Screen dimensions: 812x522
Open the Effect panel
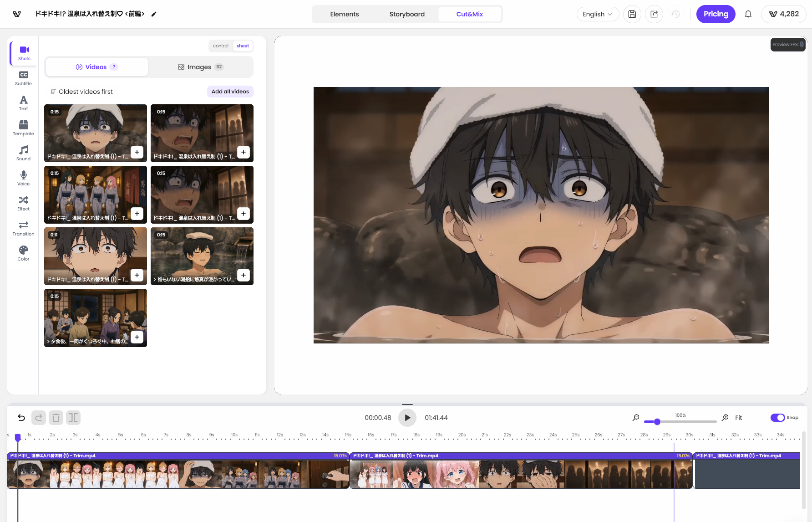tap(24, 203)
